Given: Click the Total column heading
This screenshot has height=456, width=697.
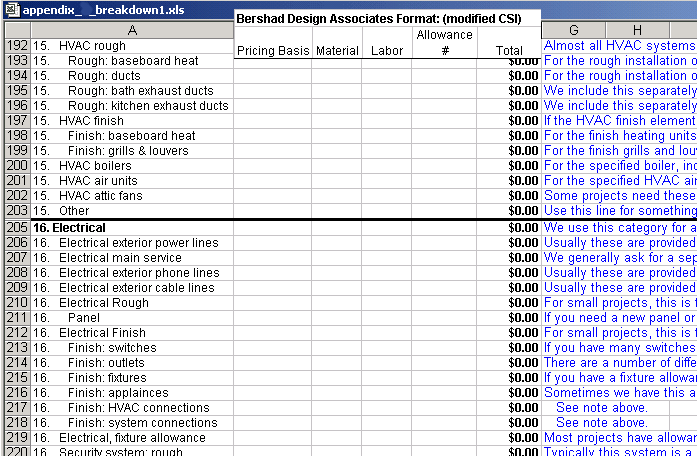Looking at the screenshot, I should tap(509, 51).
